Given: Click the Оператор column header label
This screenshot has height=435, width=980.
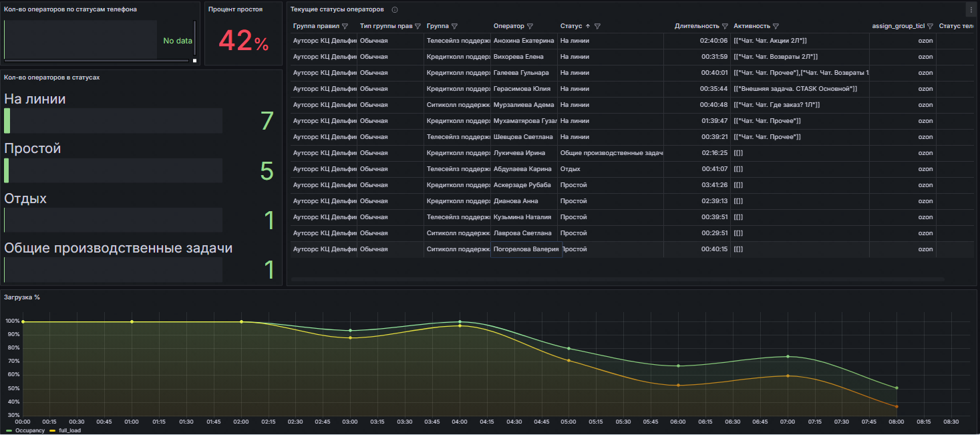Looking at the screenshot, I should pyautogui.click(x=508, y=26).
